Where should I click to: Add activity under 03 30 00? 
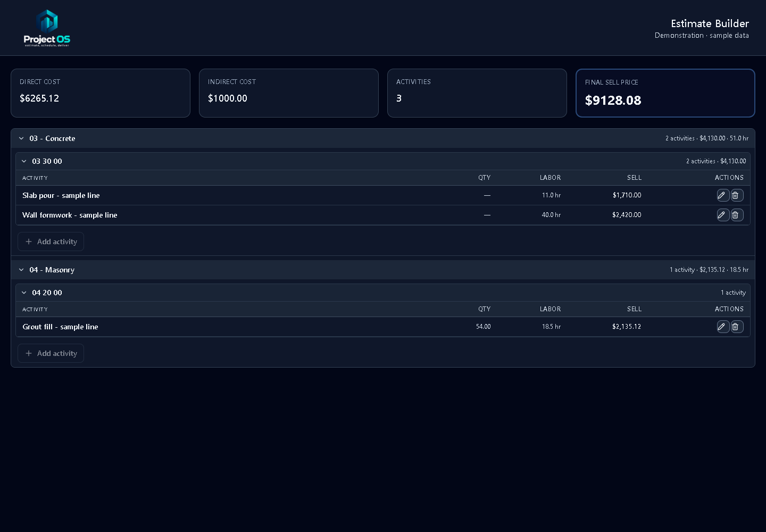[x=51, y=242]
